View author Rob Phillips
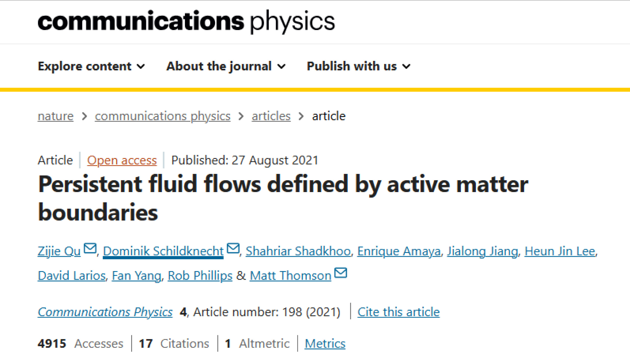The height and width of the screenshot is (364, 630). [200, 276]
